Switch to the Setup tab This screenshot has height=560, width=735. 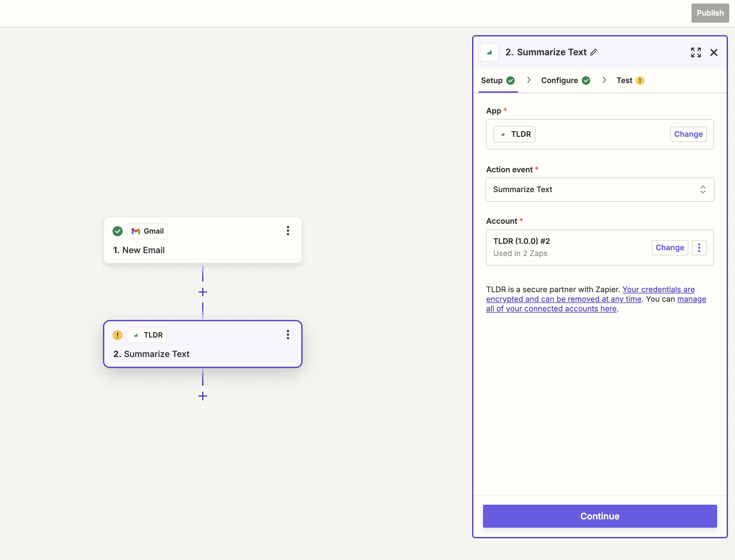[498, 80]
